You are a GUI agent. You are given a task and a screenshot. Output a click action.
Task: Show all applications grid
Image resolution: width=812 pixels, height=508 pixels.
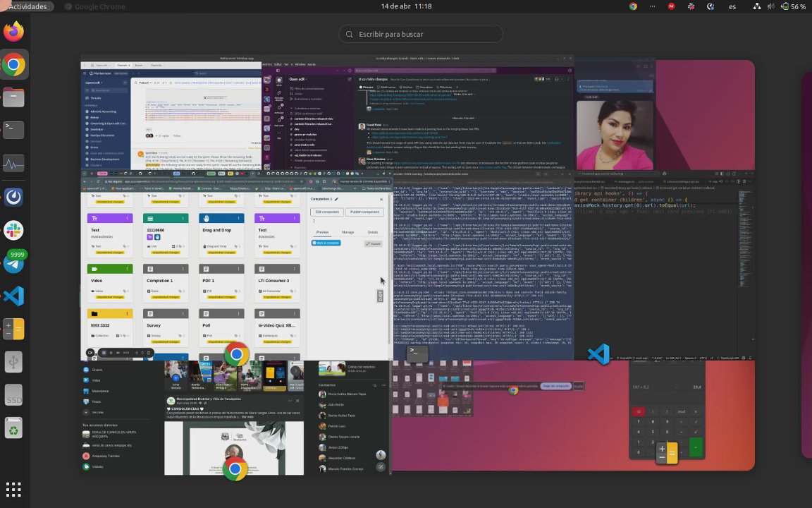(13, 490)
